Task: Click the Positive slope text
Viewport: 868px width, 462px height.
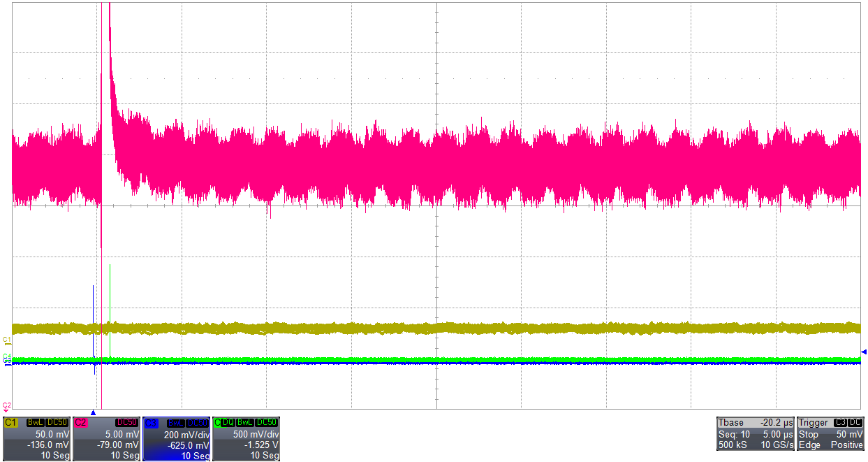Action: 847,445
